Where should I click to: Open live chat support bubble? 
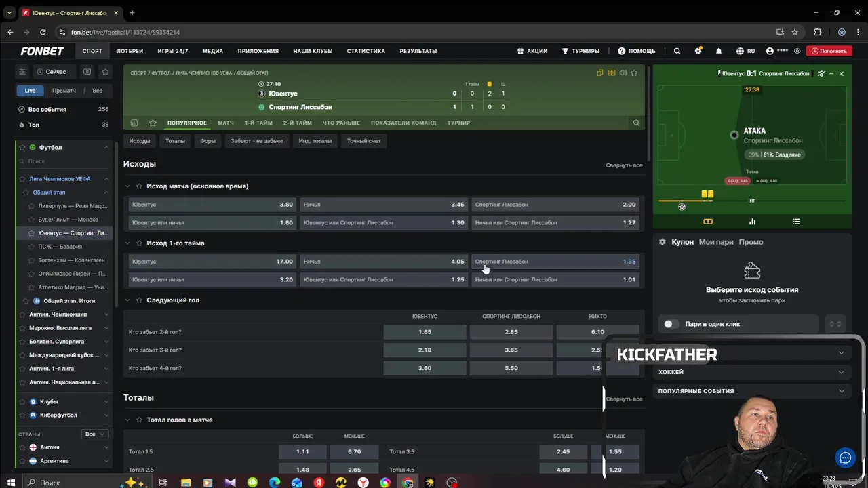click(x=845, y=457)
